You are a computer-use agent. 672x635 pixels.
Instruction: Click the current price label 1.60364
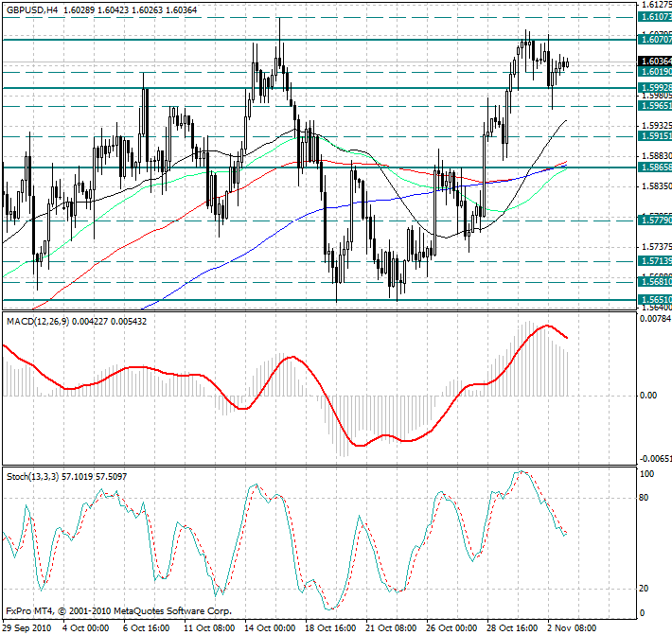[x=655, y=62]
